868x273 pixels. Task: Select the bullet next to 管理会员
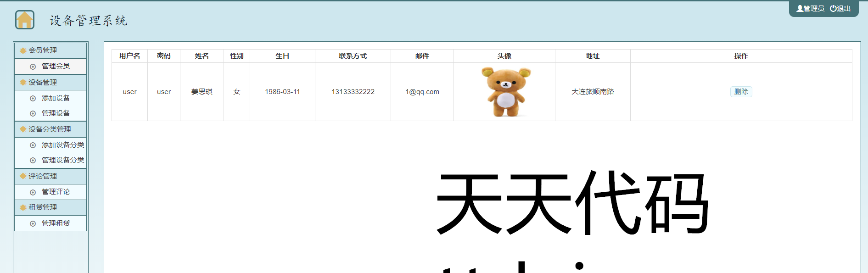tap(33, 67)
